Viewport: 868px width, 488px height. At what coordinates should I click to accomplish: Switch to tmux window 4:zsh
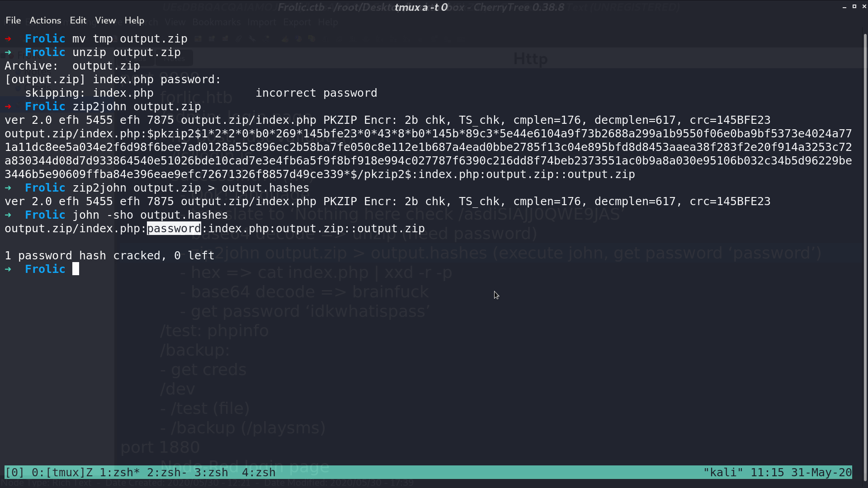tap(259, 472)
